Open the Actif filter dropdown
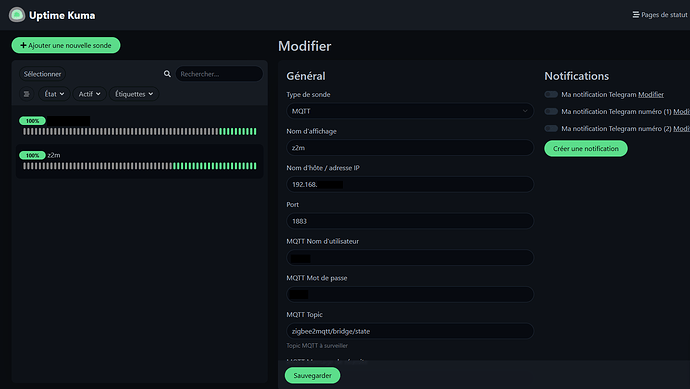Viewport: 690px width, 389px height. 89,94
